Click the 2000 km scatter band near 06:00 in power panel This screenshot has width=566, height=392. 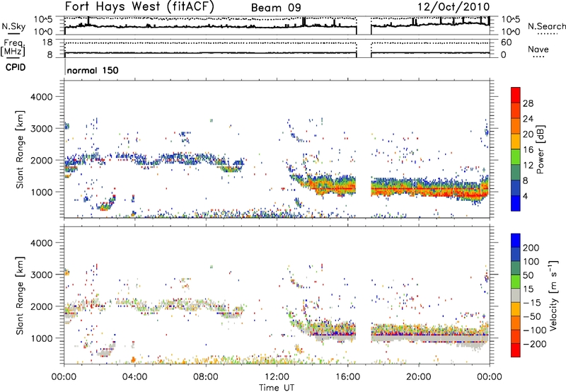(170, 158)
